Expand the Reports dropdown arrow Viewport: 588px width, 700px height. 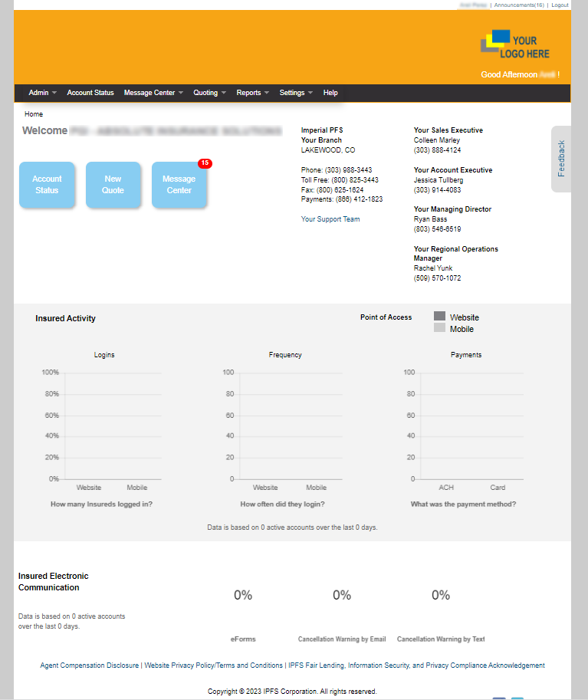click(x=267, y=93)
